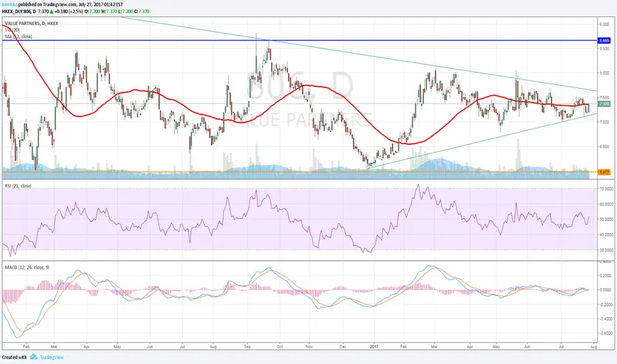Click the Oct label on time axis

click(x=280, y=347)
